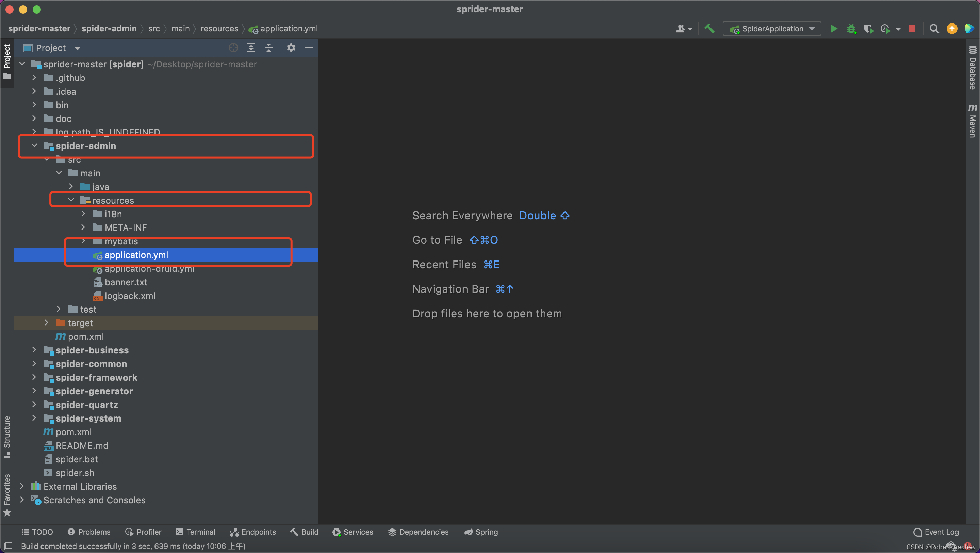Image resolution: width=980 pixels, height=553 pixels.
Task: Open the logback.xml configuration file
Action: click(x=131, y=295)
